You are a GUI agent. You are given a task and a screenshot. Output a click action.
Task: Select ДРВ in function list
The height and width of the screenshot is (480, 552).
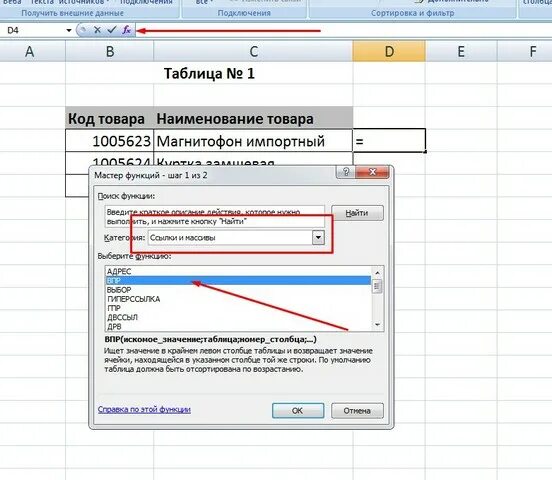coord(238,326)
